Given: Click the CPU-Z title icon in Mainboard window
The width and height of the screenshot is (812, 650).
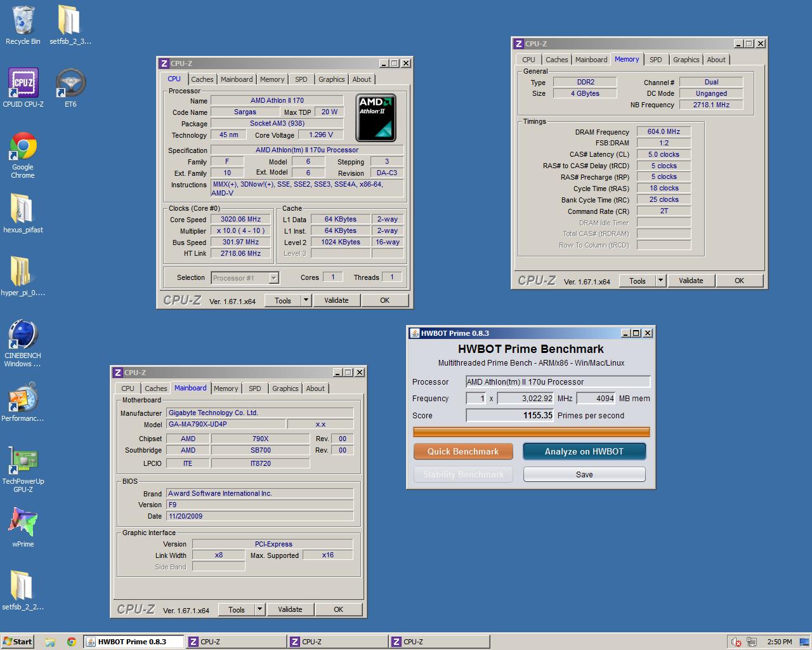Looking at the screenshot, I should tap(117, 373).
